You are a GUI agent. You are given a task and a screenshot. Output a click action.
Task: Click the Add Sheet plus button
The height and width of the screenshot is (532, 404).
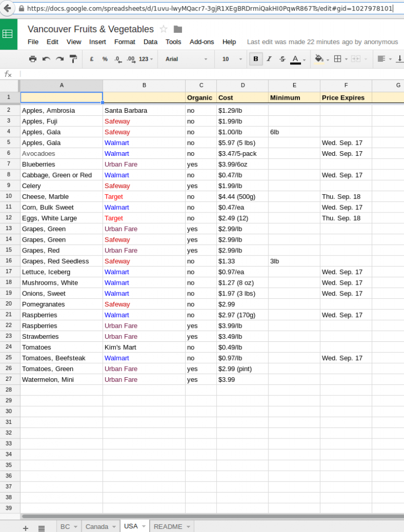tap(25, 528)
